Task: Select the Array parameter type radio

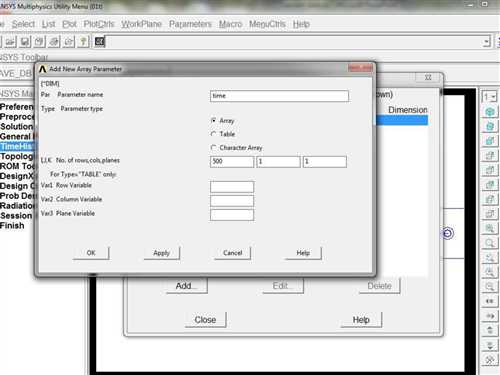Action: tap(214, 120)
